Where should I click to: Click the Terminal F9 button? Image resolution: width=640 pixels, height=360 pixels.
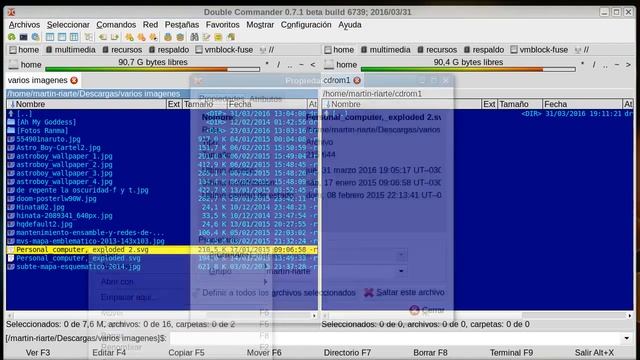511,353
